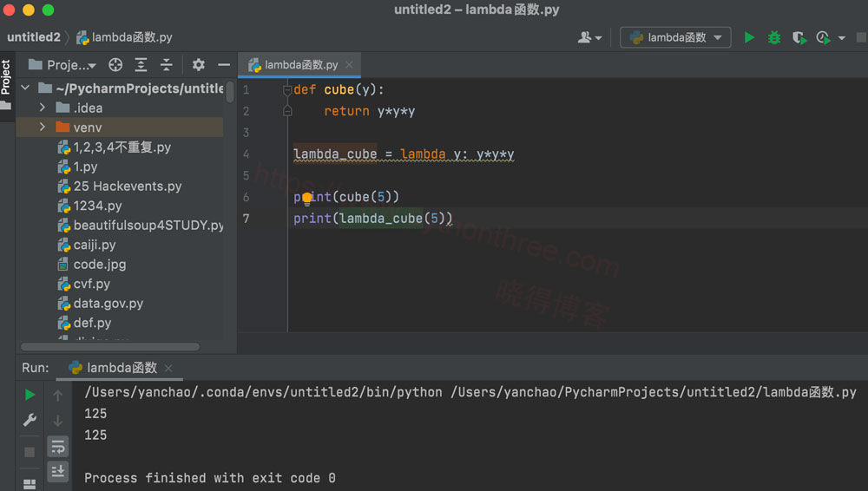Viewport: 868px width, 491px height.
Task: Open the profiler run icon
Action: 823,37
